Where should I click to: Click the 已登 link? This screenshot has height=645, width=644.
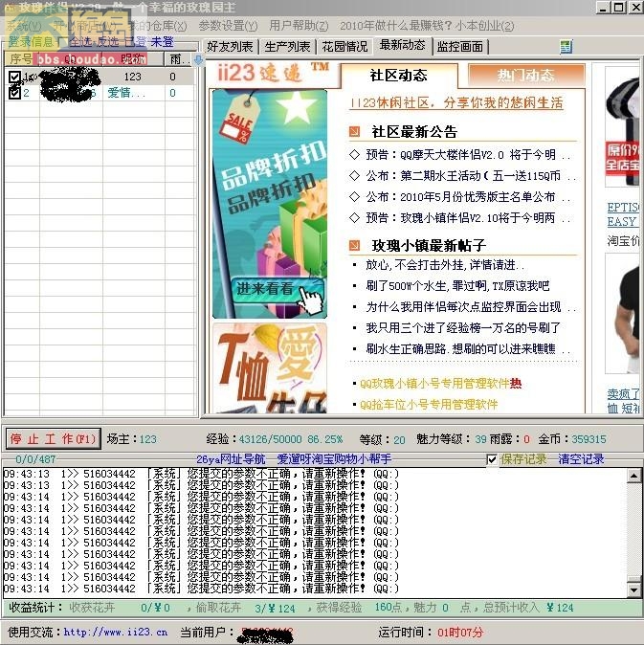[135, 42]
